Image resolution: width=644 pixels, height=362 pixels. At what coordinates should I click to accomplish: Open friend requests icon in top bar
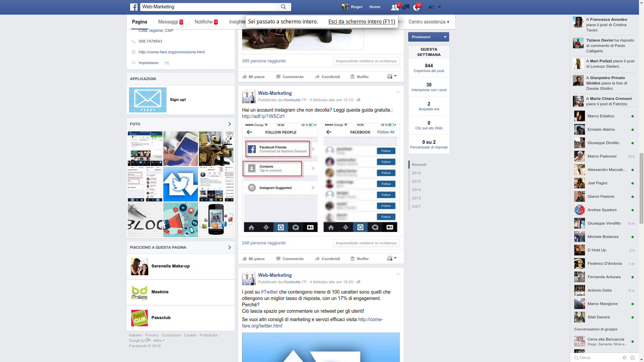[395, 7]
